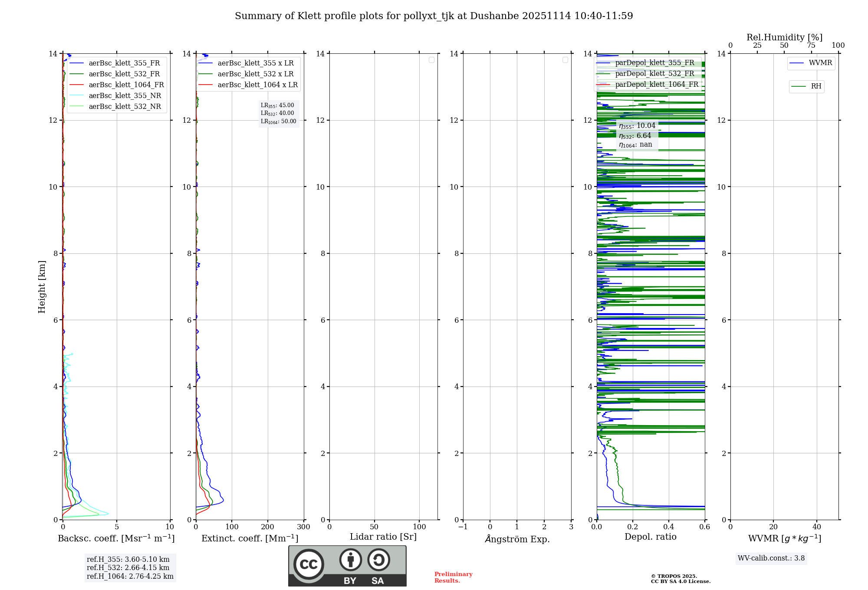
Task: Click the WV-calib.const. label
Action: click(771, 558)
